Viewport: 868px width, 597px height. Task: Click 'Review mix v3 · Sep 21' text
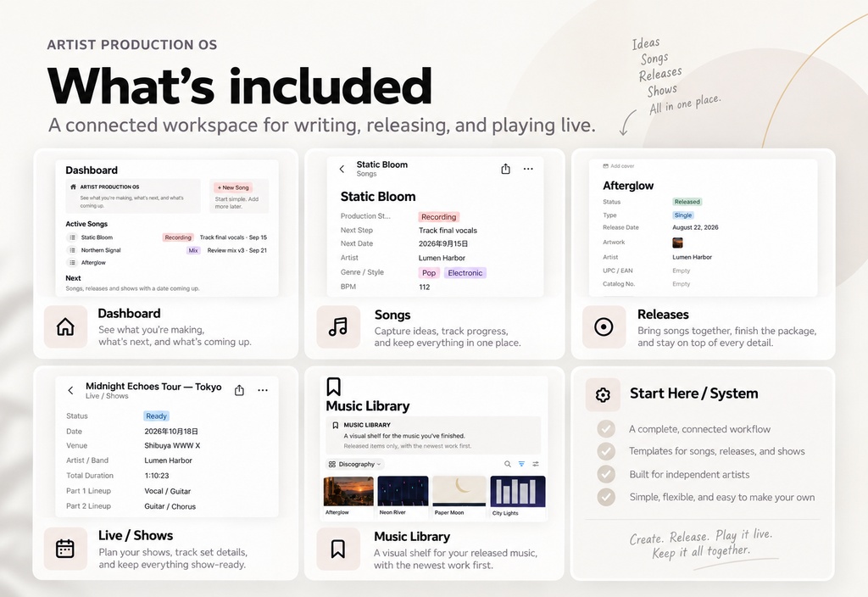coord(237,250)
